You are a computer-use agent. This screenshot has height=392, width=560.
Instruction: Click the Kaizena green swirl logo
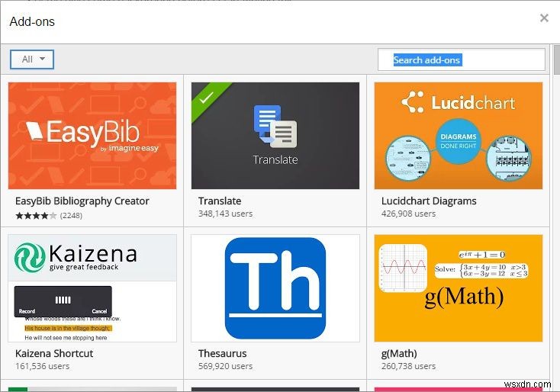[30, 257]
